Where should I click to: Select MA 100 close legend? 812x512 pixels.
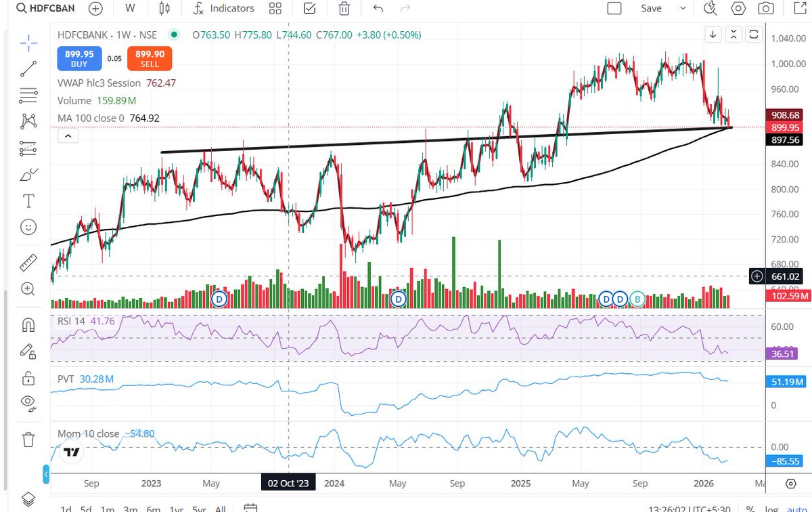click(x=92, y=118)
